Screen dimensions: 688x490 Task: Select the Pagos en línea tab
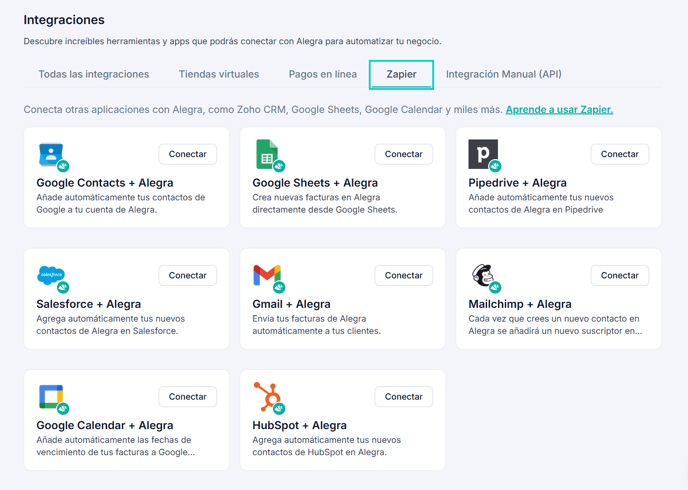323,74
